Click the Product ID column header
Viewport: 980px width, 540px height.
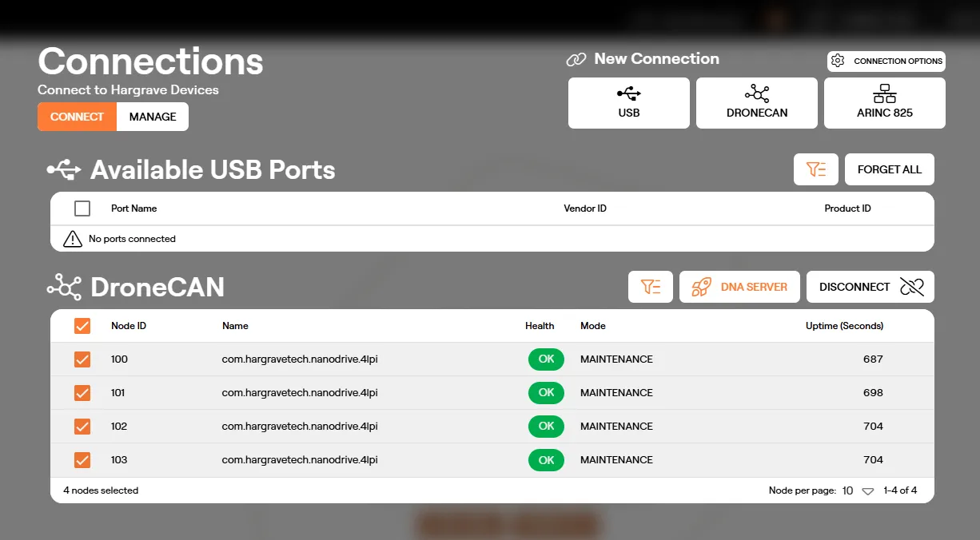point(848,208)
